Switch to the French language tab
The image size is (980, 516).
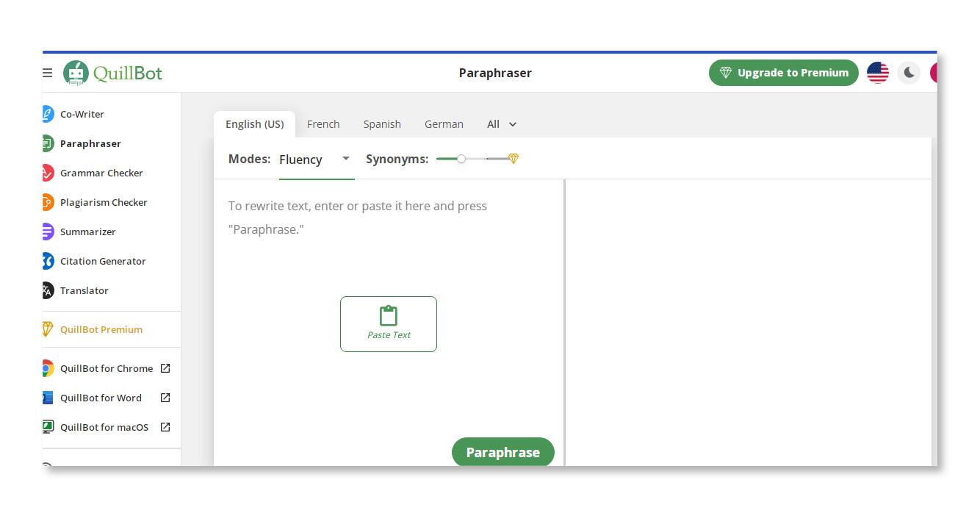[x=323, y=124]
